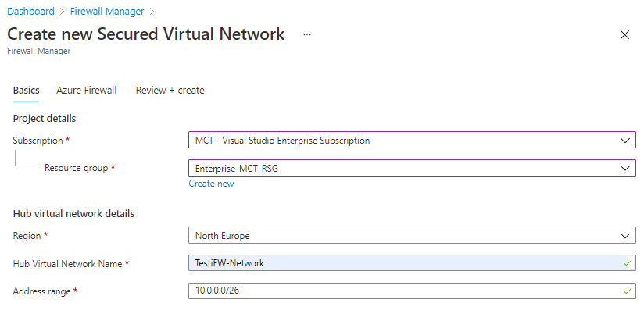
Task: Click the Resource group field label
Action: [77, 168]
